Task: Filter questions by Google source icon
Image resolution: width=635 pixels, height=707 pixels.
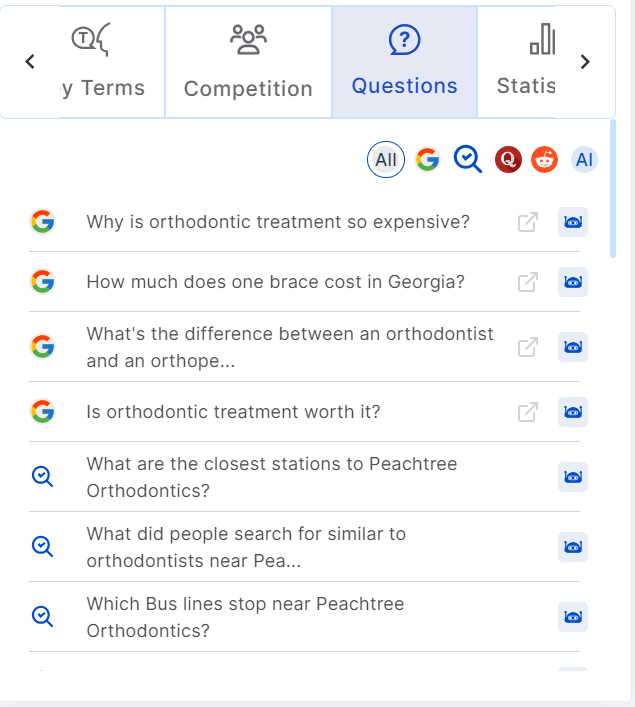Action: coord(428,159)
